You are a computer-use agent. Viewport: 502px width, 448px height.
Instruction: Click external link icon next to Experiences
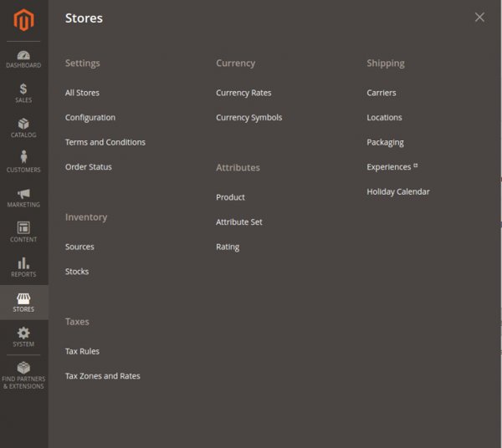click(415, 165)
